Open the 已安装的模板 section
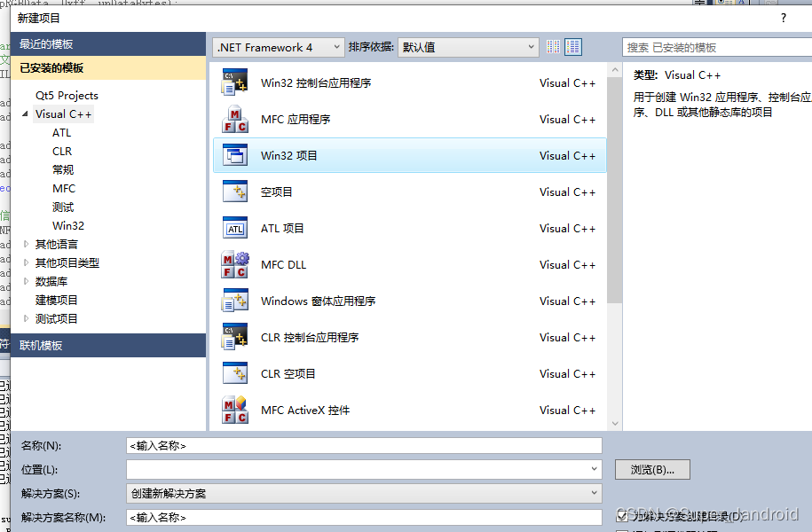812x532 pixels. click(x=108, y=67)
